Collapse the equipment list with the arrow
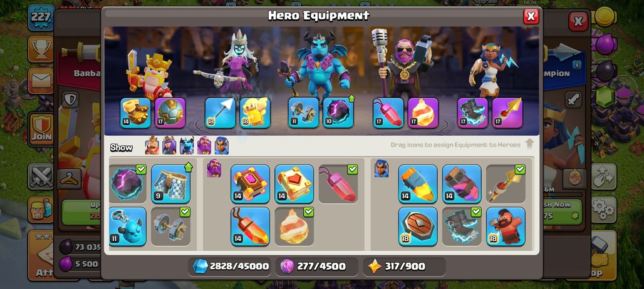 pos(529,144)
